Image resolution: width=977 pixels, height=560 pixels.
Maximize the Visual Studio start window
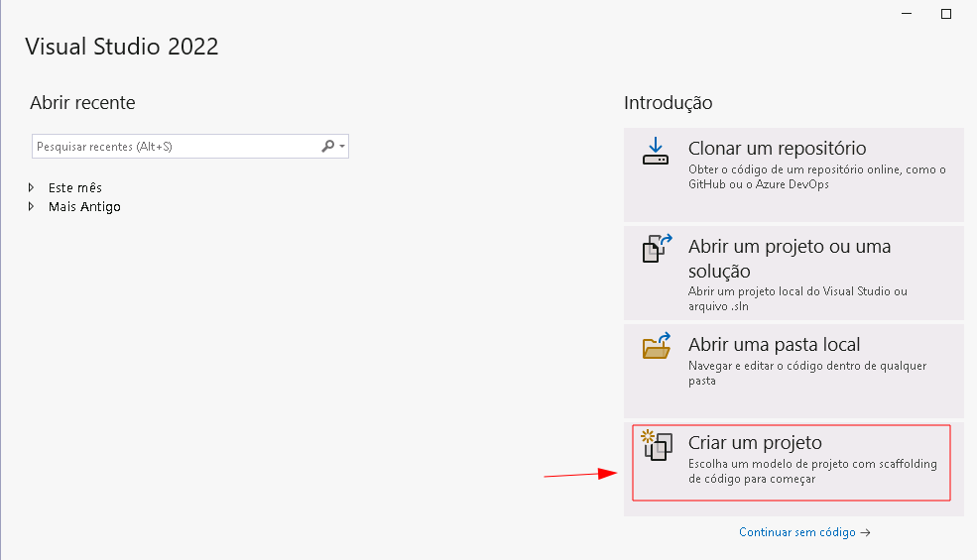coord(946,14)
